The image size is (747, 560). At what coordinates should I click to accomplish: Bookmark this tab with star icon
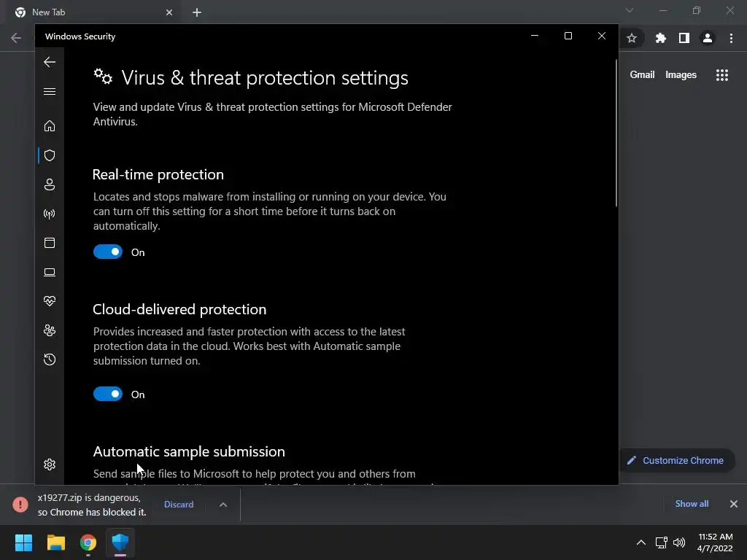pos(632,38)
